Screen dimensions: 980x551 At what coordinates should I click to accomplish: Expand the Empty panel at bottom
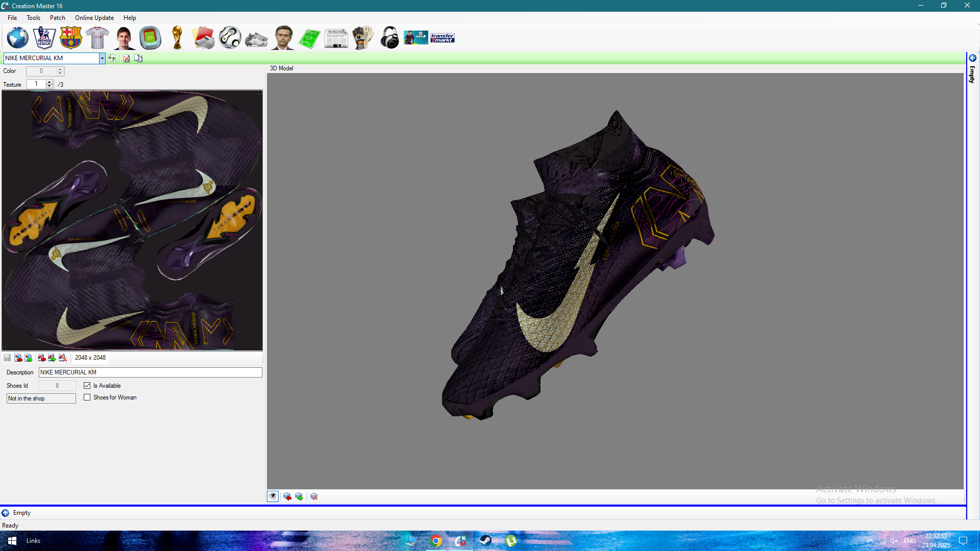coord(5,513)
